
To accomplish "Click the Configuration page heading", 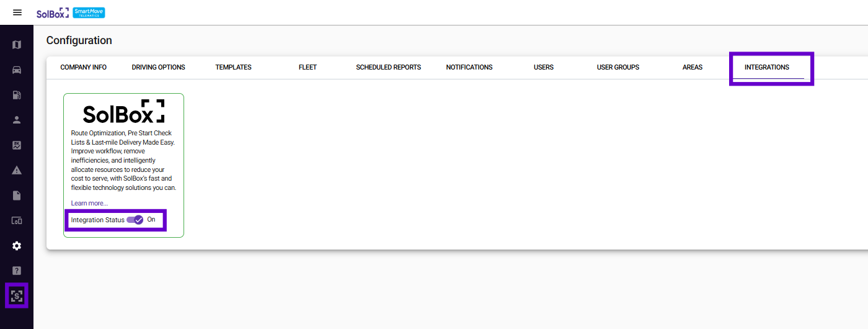I will pos(79,40).
